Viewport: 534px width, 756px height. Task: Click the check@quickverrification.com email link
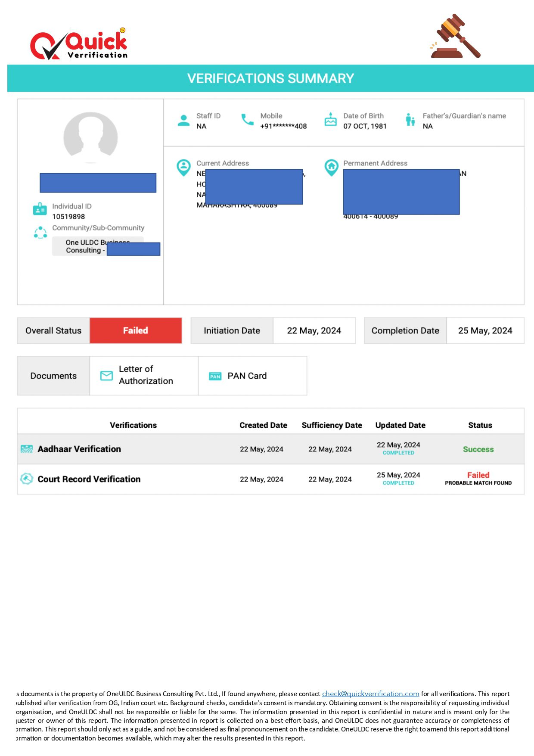click(x=370, y=694)
